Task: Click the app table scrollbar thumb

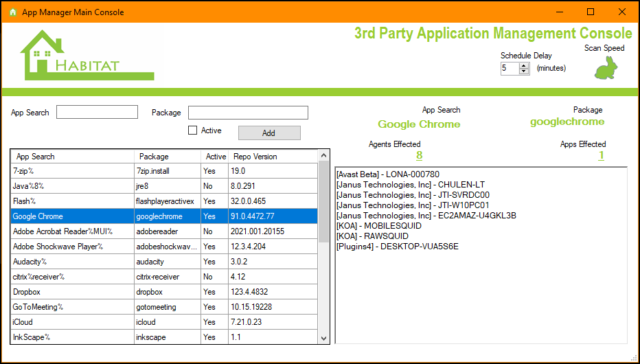Action: click(323, 202)
